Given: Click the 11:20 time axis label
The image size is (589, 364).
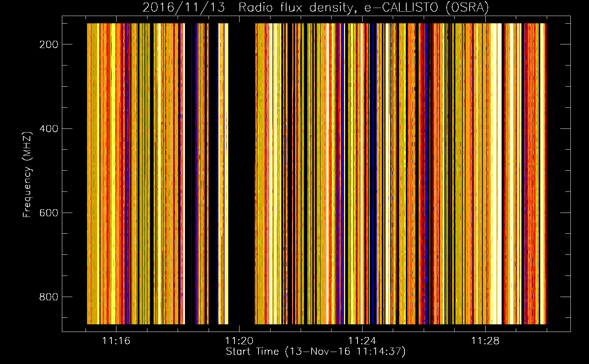Looking at the screenshot, I should 239,341.
